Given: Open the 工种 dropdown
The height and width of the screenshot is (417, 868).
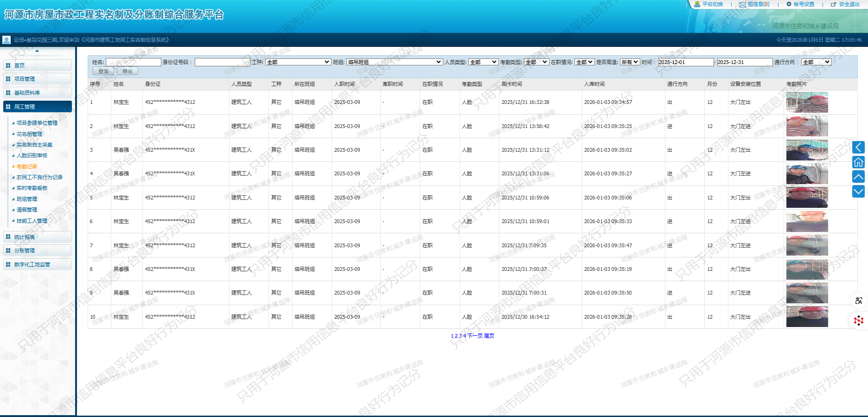Looking at the screenshot, I should click(x=298, y=62).
